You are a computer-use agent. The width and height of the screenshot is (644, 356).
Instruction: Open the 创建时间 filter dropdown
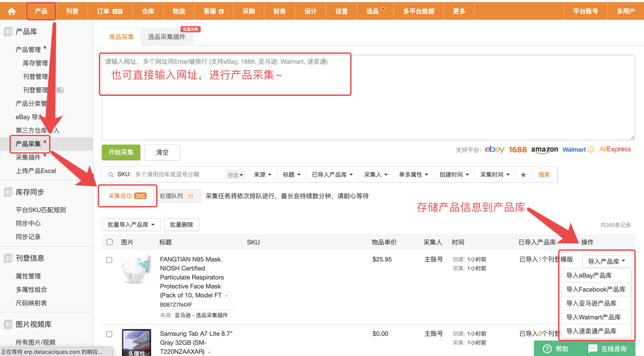click(454, 175)
